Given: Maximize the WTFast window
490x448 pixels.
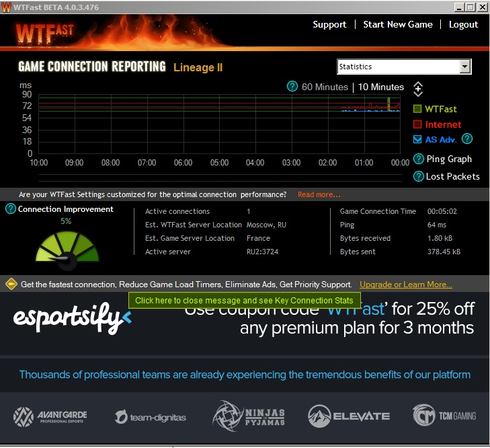Looking at the screenshot, I should click(471, 7).
